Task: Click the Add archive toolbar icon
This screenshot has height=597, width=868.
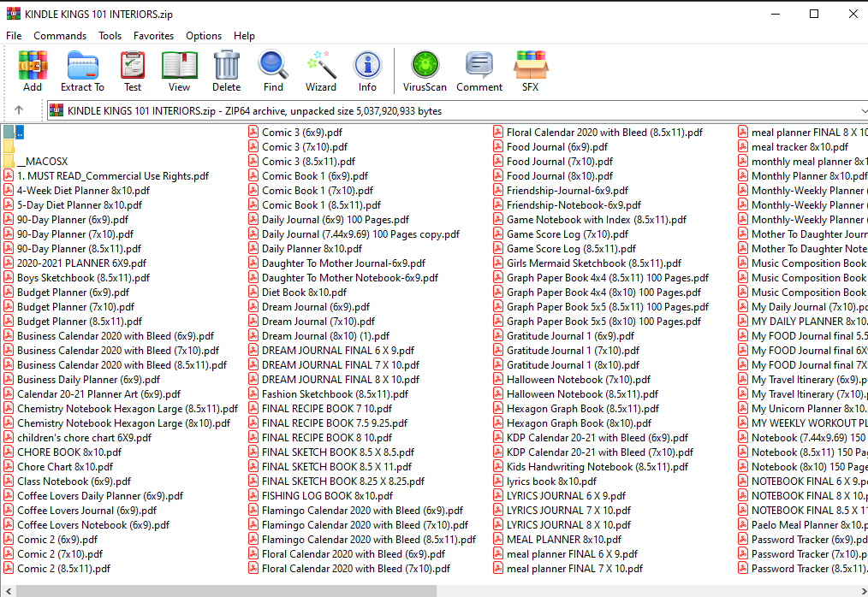Action: (x=33, y=71)
